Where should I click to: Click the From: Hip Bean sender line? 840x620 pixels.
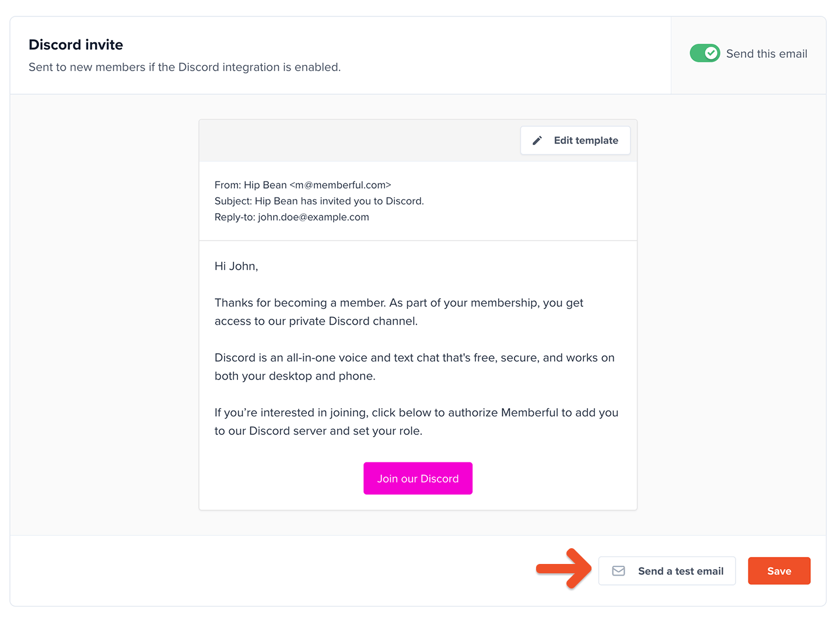(x=251, y=185)
